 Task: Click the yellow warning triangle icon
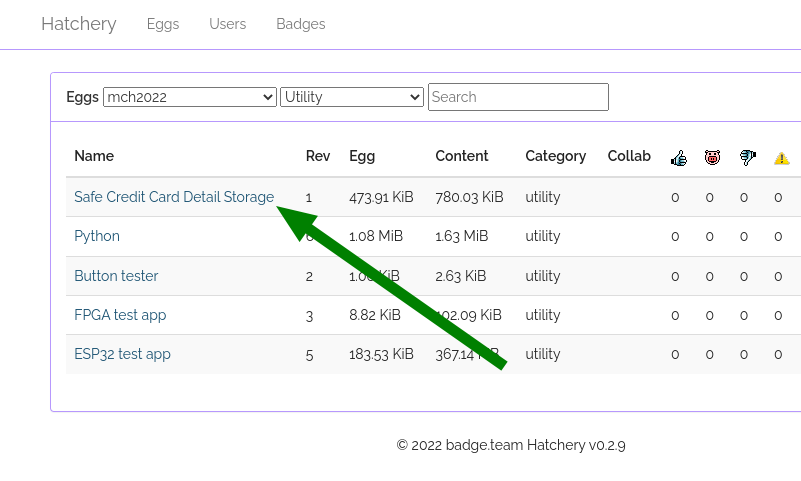coord(781,158)
